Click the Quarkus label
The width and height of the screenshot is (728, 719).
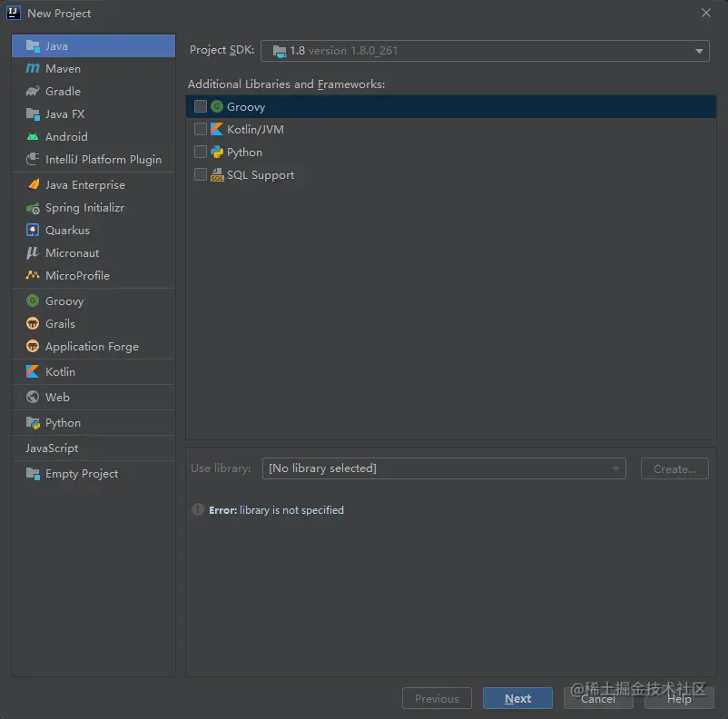[x=67, y=231]
